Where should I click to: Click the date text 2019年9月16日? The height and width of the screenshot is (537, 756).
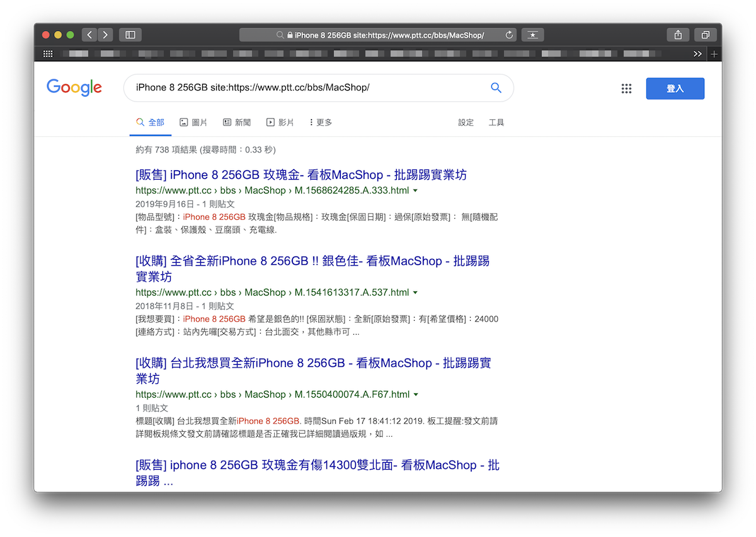pos(163,204)
